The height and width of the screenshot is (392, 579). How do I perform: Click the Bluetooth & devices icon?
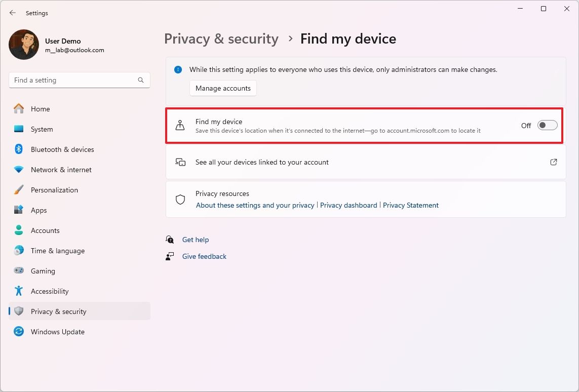[x=19, y=149]
